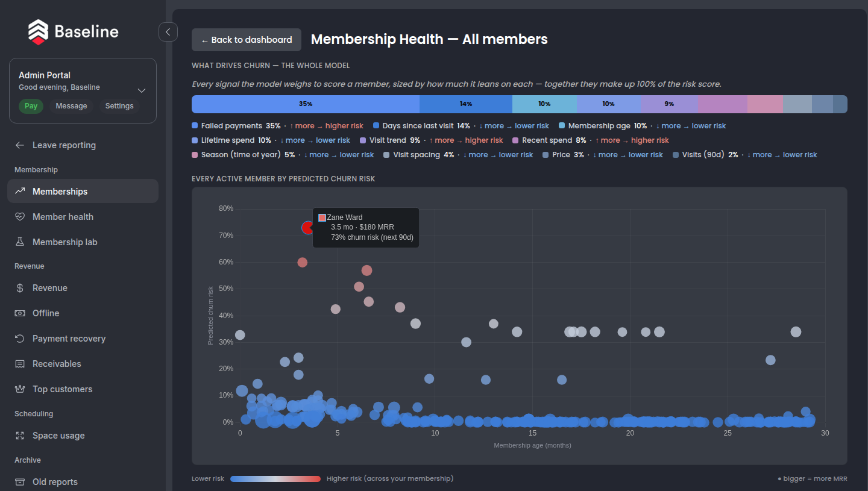Viewport: 868px width, 491px height.
Task: Click the Season (time of year) legend dot
Action: 195,155
